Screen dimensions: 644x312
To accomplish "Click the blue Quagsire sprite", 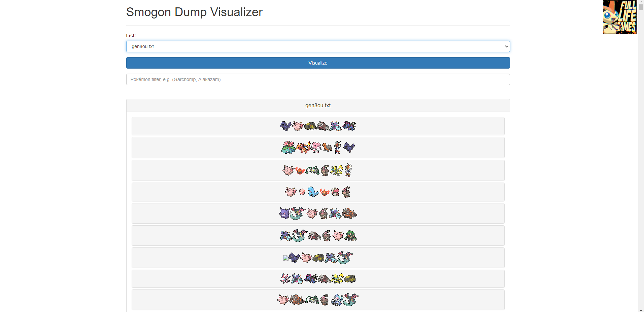I will coord(313,192).
